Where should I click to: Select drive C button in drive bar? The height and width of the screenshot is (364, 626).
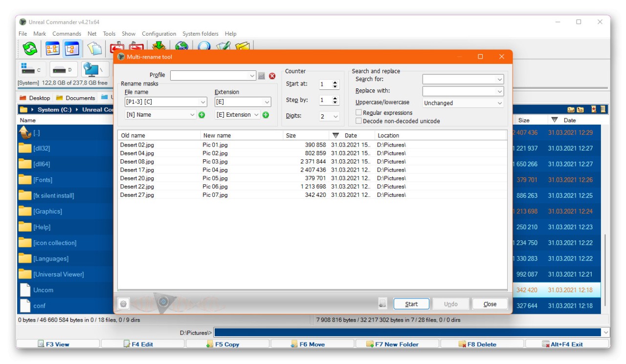[31, 69]
